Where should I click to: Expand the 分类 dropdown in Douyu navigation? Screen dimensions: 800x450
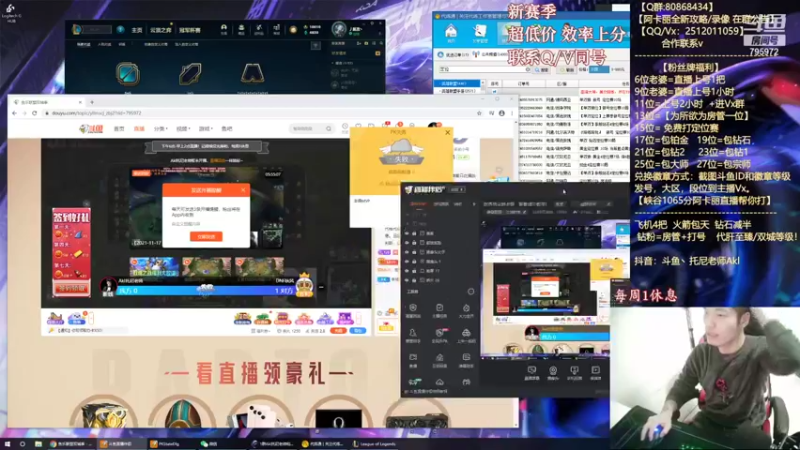point(160,129)
